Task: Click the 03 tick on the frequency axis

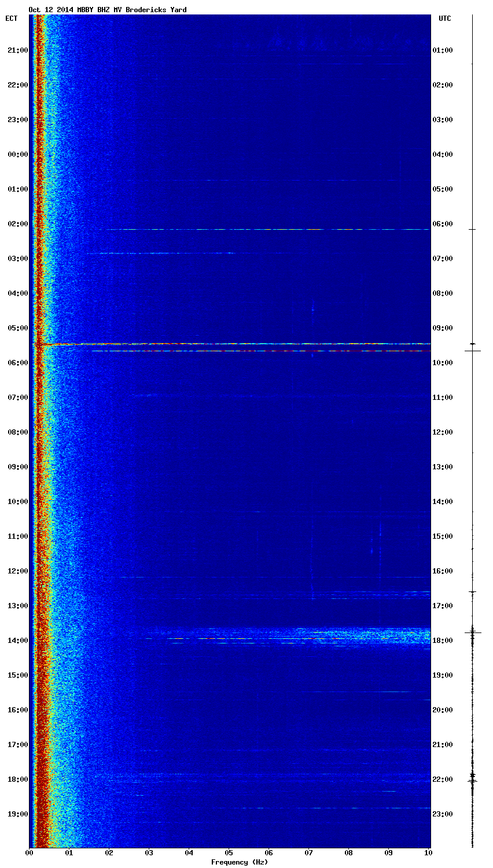Action: tap(149, 853)
